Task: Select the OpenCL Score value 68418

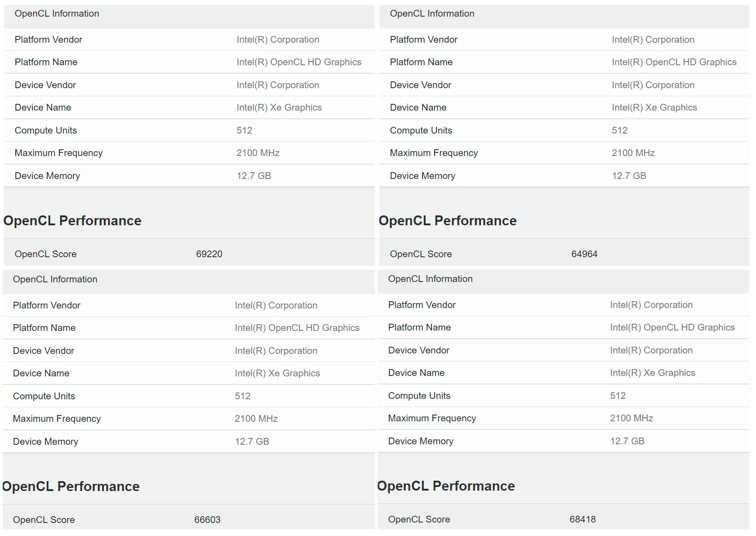Action: (583, 519)
